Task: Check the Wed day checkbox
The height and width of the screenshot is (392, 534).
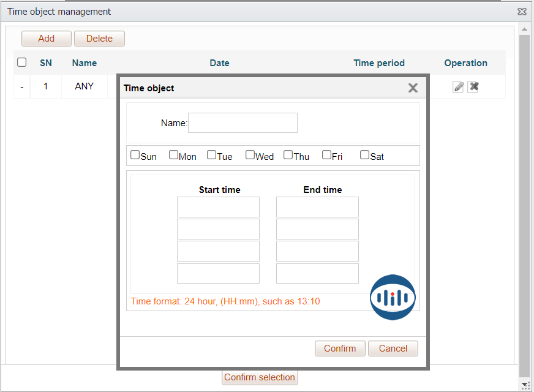Action: click(x=250, y=155)
